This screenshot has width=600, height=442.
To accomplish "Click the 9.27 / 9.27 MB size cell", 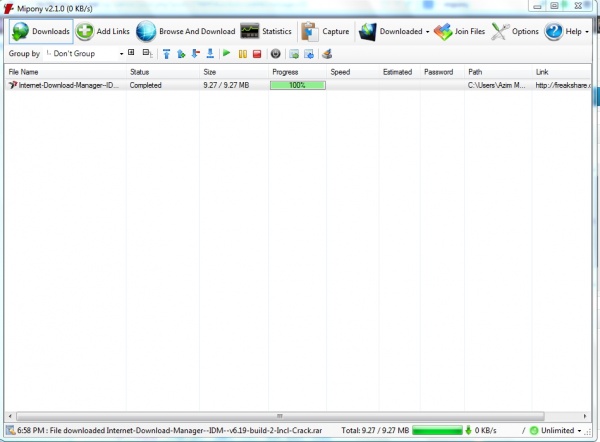I will 226,85.
